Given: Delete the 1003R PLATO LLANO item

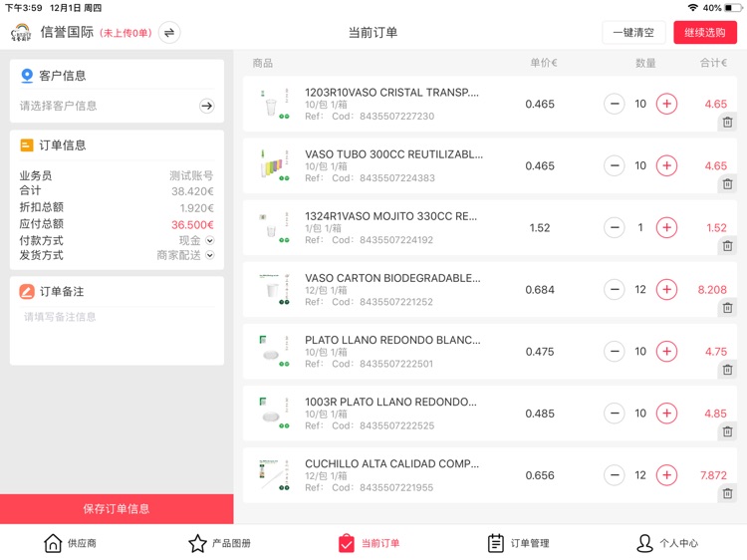Looking at the screenshot, I should click(727, 431).
